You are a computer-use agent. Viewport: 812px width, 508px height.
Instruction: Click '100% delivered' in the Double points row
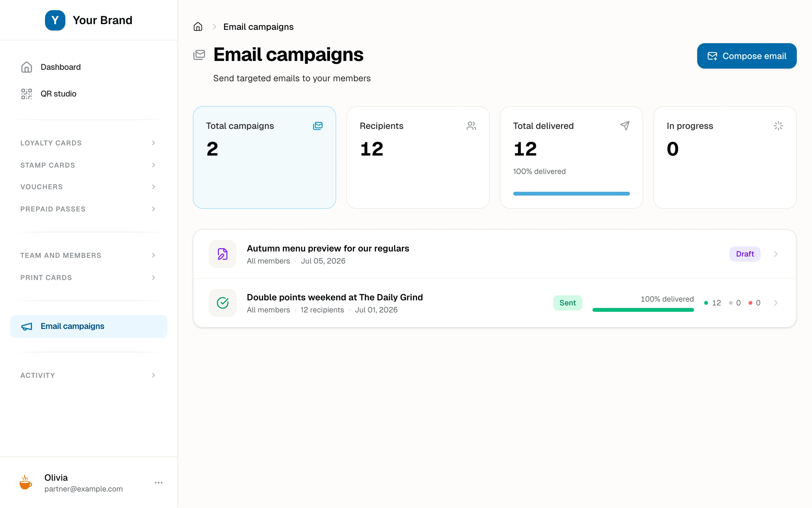pyautogui.click(x=667, y=299)
